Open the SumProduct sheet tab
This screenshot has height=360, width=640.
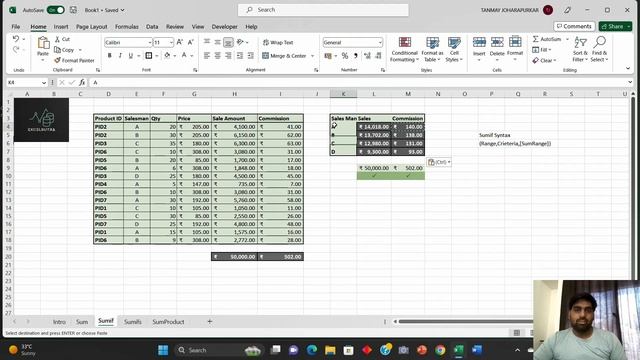pyautogui.click(x=168, y=322)
